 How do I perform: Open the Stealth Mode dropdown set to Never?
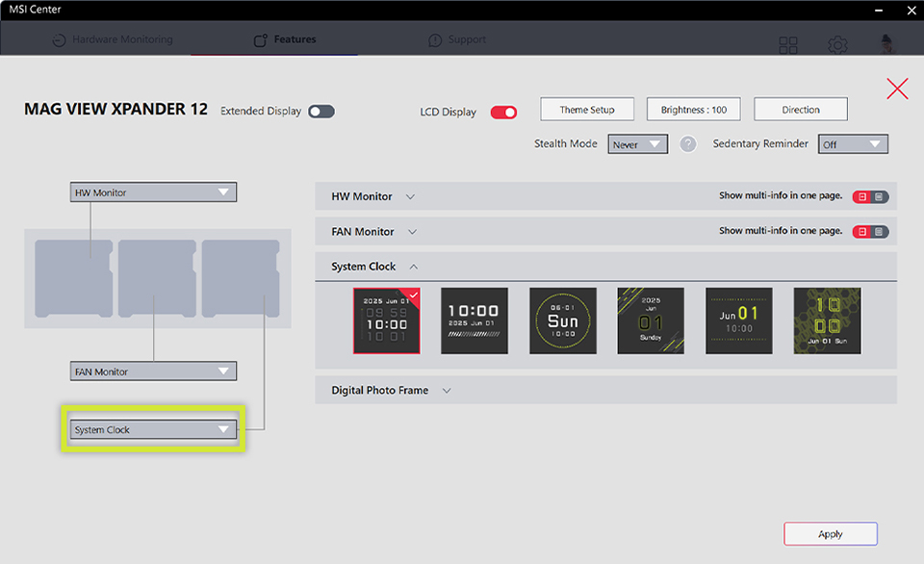tap(637, 144)
